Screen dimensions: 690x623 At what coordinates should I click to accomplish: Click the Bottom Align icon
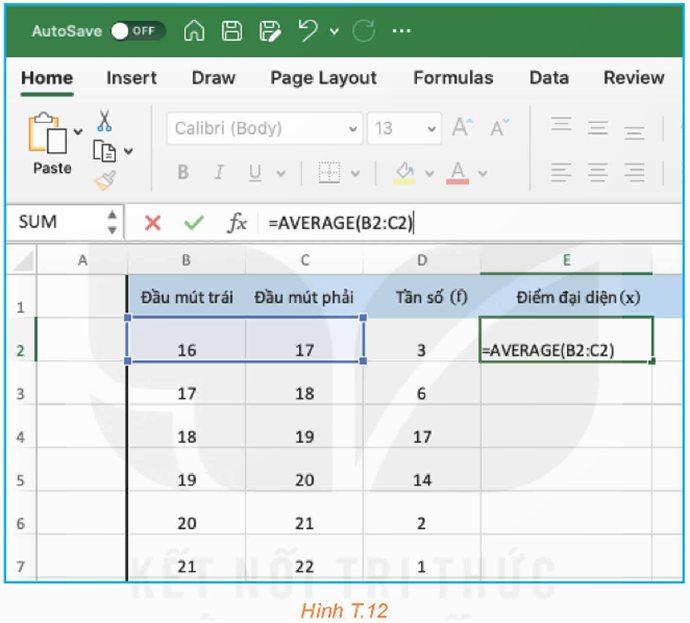634,132
